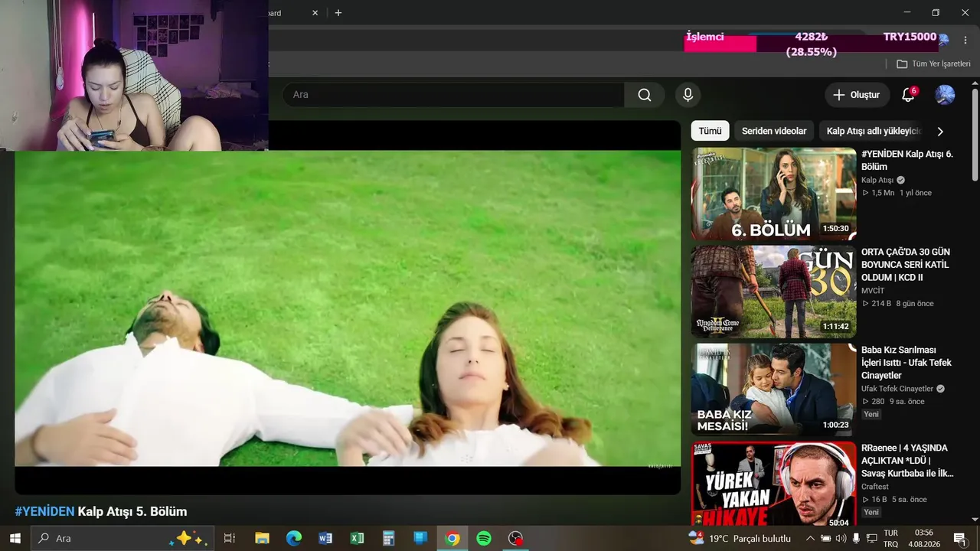Viewport: 980px width, 551px height.
Task: Select the Seriden videolar filter chip
Action: point(774,131)
